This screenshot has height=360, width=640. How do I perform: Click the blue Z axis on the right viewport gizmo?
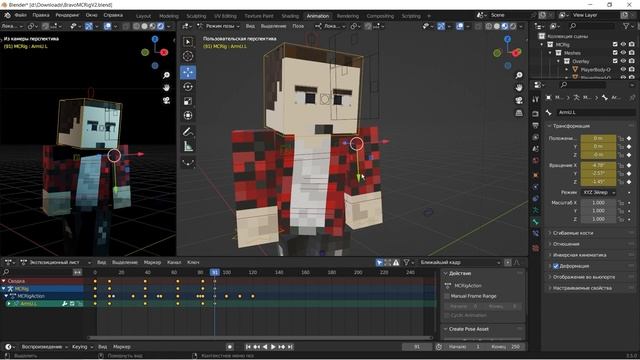[507, 39]
